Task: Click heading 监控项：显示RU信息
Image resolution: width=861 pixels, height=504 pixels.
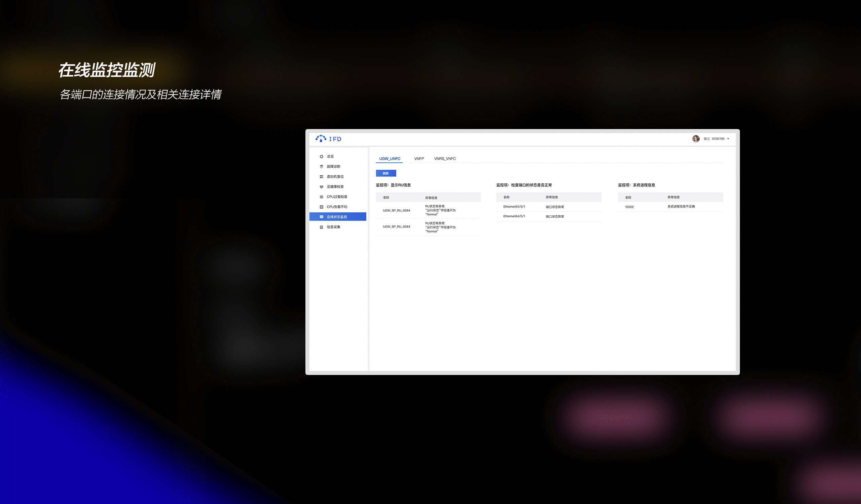Action: pos(393,185)
